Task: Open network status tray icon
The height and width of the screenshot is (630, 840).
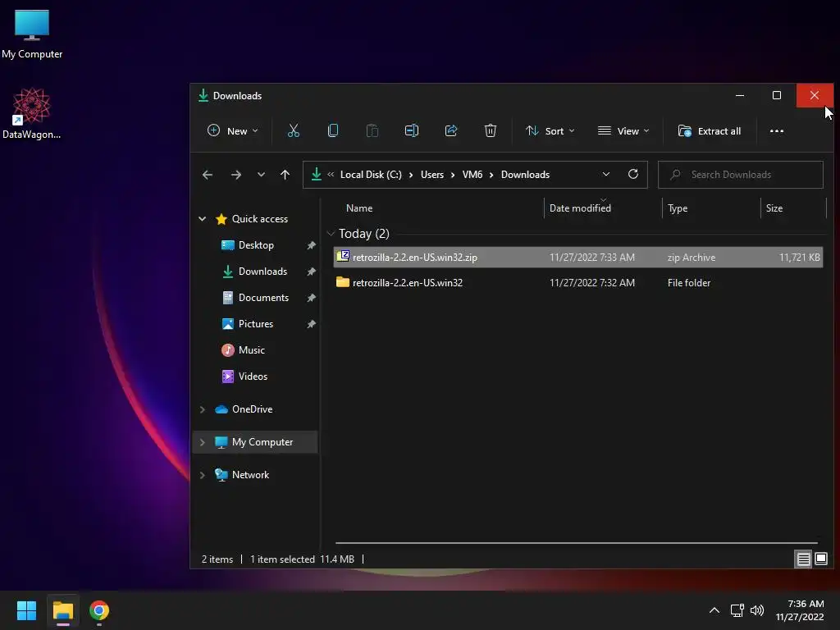Action: (737, 610)
